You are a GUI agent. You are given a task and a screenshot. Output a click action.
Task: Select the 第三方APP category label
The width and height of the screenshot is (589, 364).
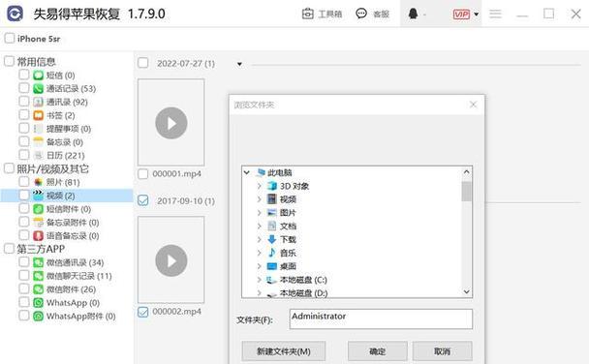pyautogui.click(x=41, y=249)
